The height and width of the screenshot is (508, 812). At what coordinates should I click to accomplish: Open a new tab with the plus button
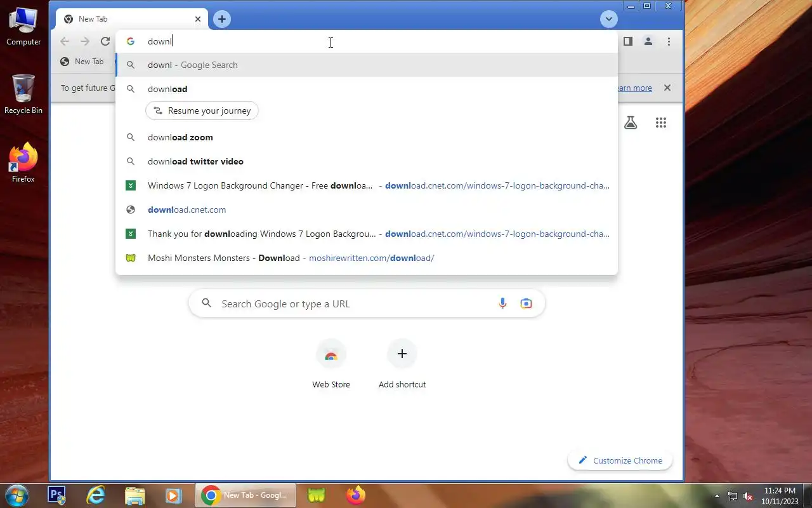coord(221,19)
